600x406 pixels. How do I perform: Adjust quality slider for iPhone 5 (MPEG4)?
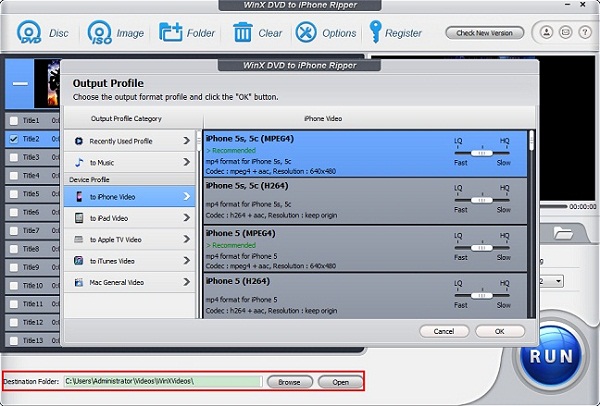tap(482, 248)
